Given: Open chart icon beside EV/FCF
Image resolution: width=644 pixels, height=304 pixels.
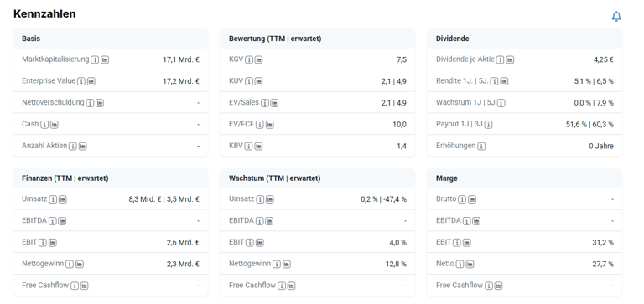Looking at the screenshot, I should tap(269, 124).
